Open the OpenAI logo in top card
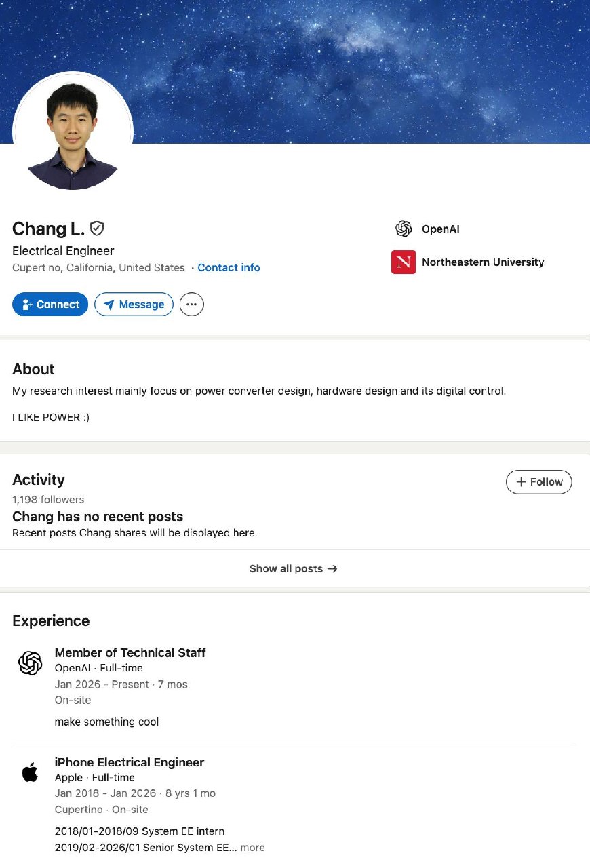This screenshot has height=868, width=590. pos(404,229)
